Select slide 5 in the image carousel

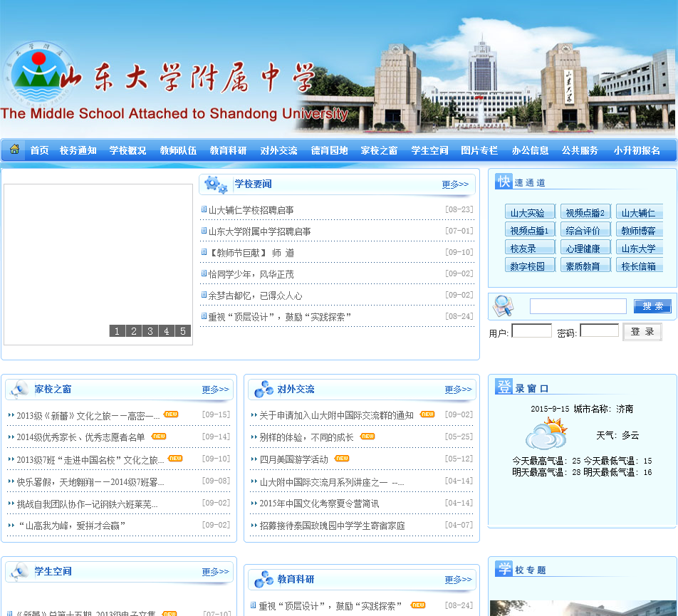tap(183, 331)
